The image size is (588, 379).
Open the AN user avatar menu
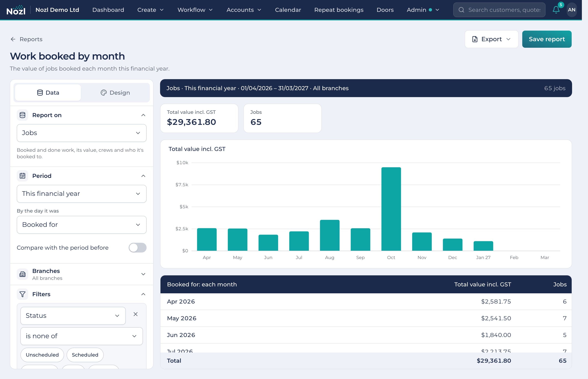(x=571, y=10)
